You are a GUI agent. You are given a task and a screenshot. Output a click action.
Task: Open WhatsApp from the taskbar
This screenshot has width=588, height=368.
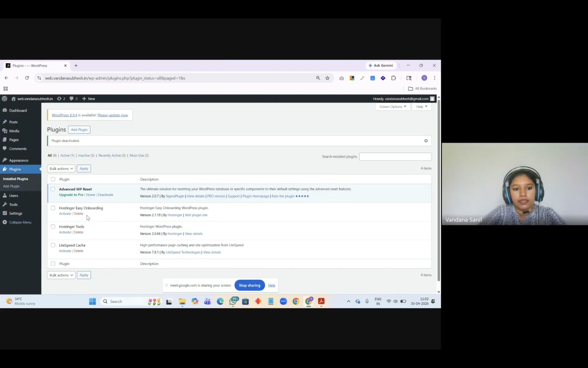click(x=233, y=301)
